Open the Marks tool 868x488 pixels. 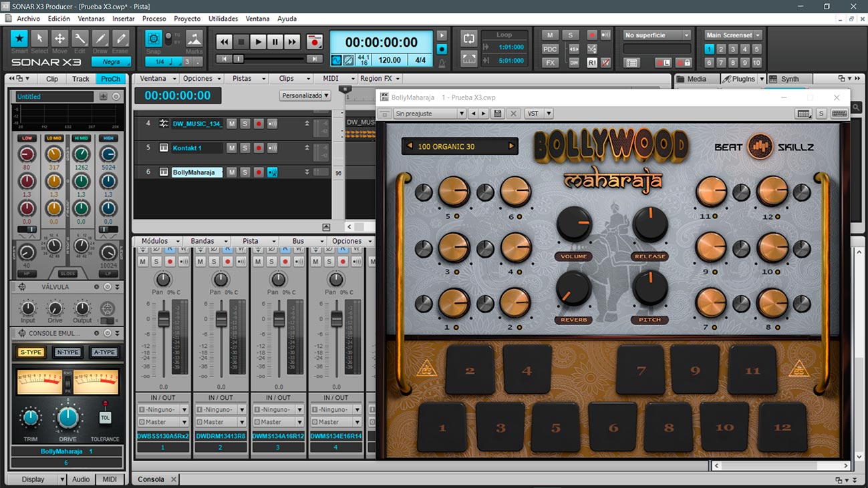coord(194,39)
